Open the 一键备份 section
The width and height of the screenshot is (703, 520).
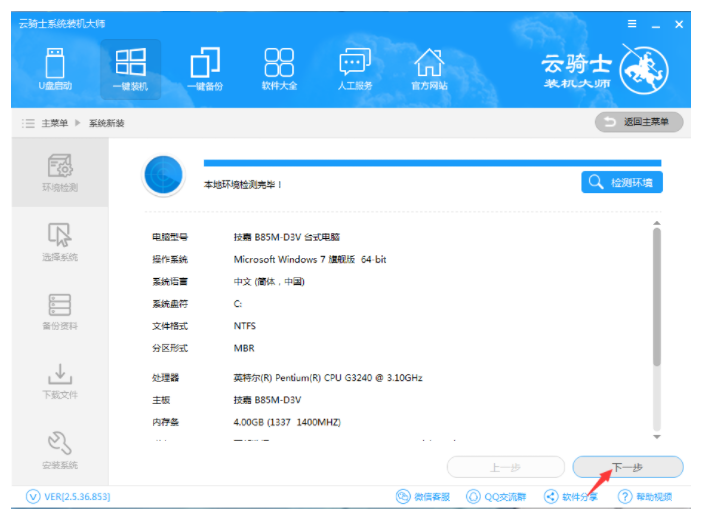205,69
